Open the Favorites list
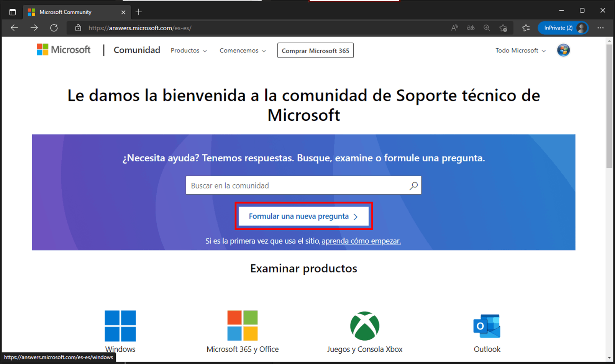This screenshot has width=615, height=364. coord(526,28)
